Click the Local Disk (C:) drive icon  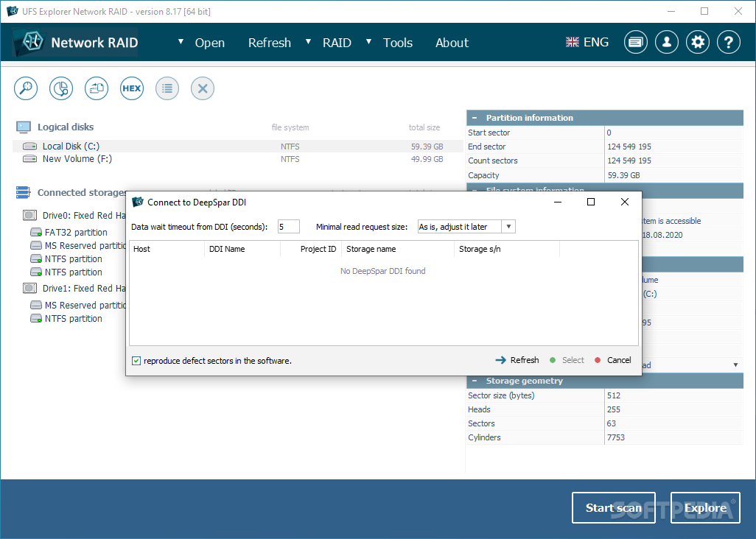30,146
